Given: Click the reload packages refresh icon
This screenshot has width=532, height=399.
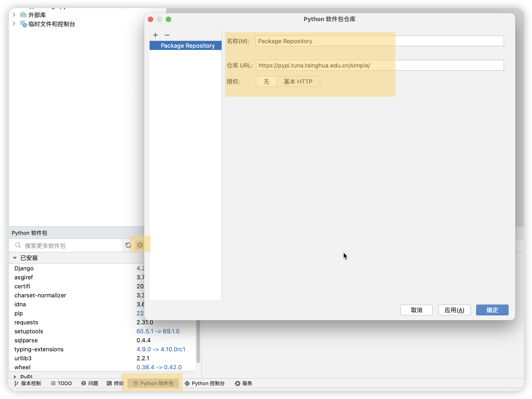Looking at the screenshot, I should tap(128, 245).
